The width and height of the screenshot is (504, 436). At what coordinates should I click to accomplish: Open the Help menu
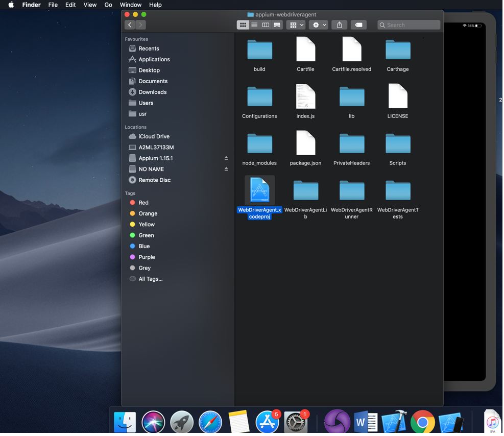pyautogui.click(x=155, y=5)
